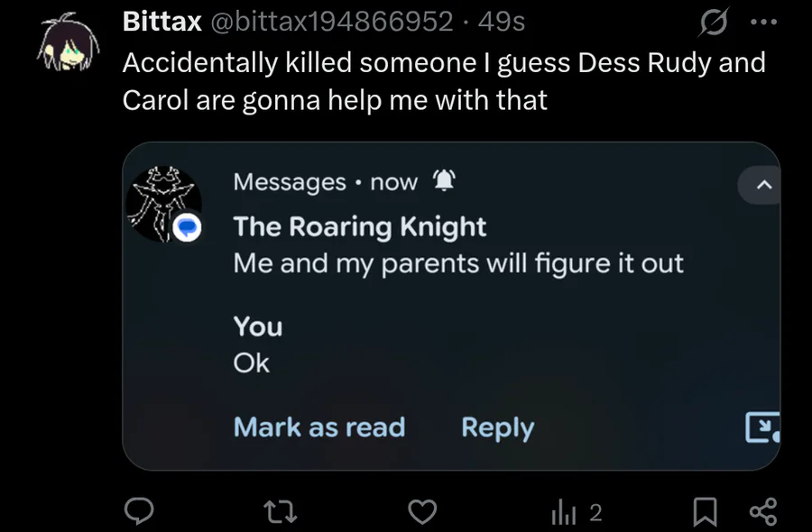Share the post via share icon
812x532 pixels.
click(x=763, y=512)
